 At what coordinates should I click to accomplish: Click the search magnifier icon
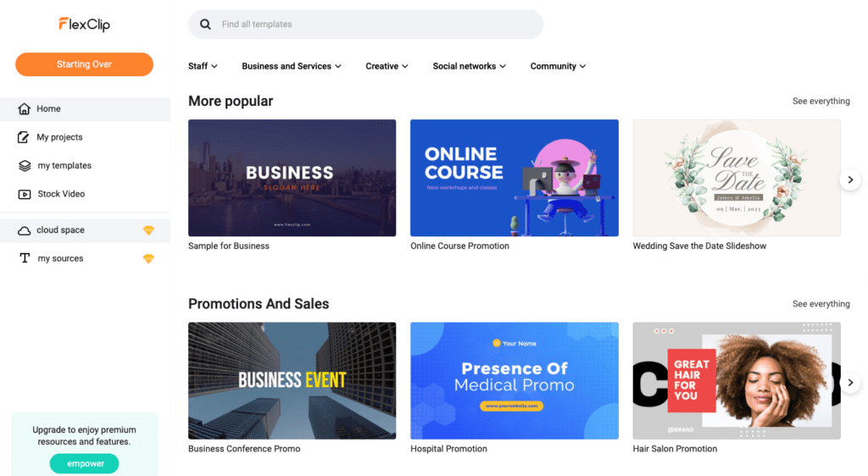[205, 25]
